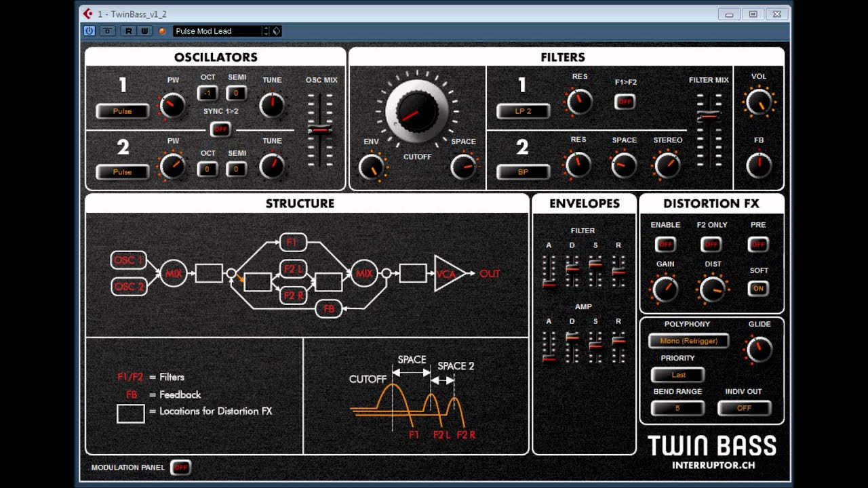This screenshot has width=868, height=488.
Task: Click the BEND RANGE value 5
Action: pyautogui.click(x=677, y=408)
